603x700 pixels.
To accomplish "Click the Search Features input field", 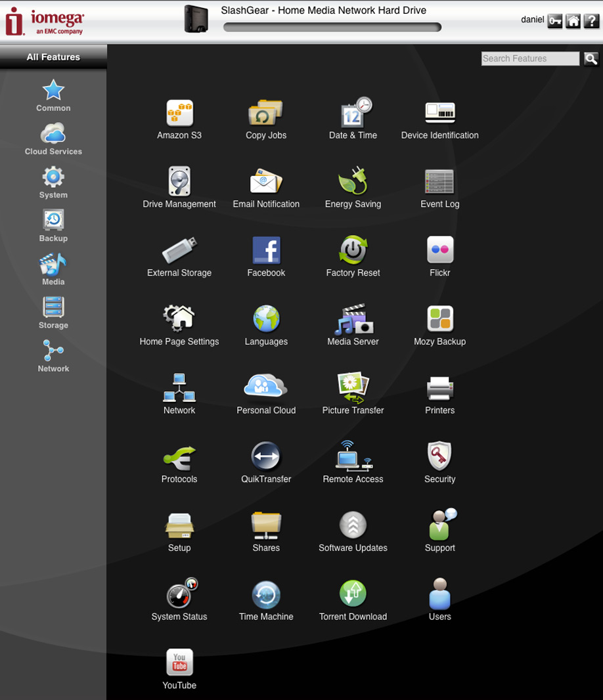I will point(530,58).
